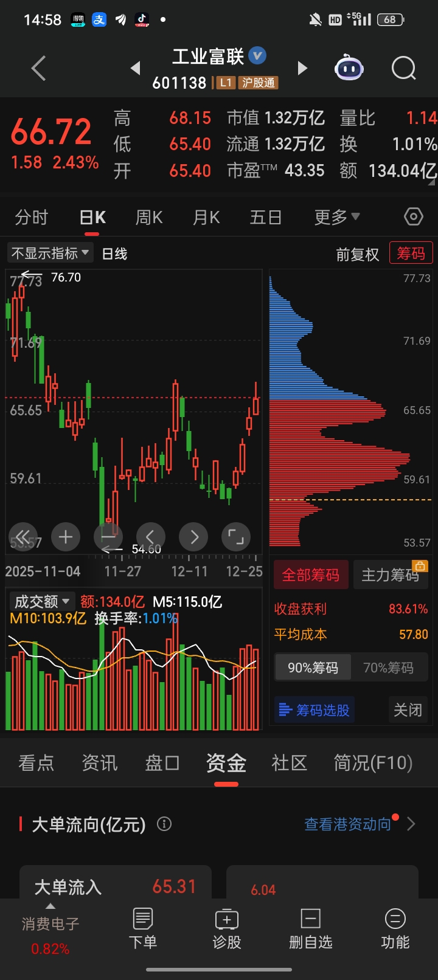Move chart right with the next arrow button
Image resolution: width=438 pixels, height=980 pixels.
193,537
